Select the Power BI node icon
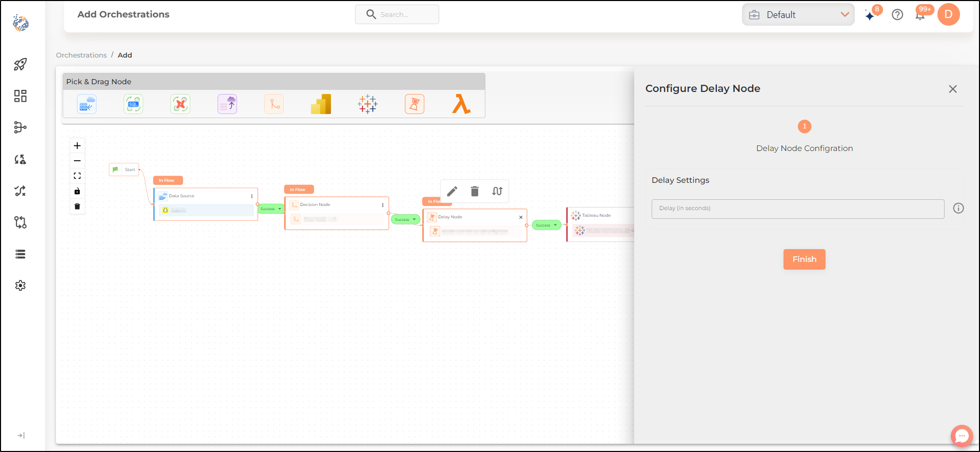The height and width of the screenshot is (452, 980). 321,104
